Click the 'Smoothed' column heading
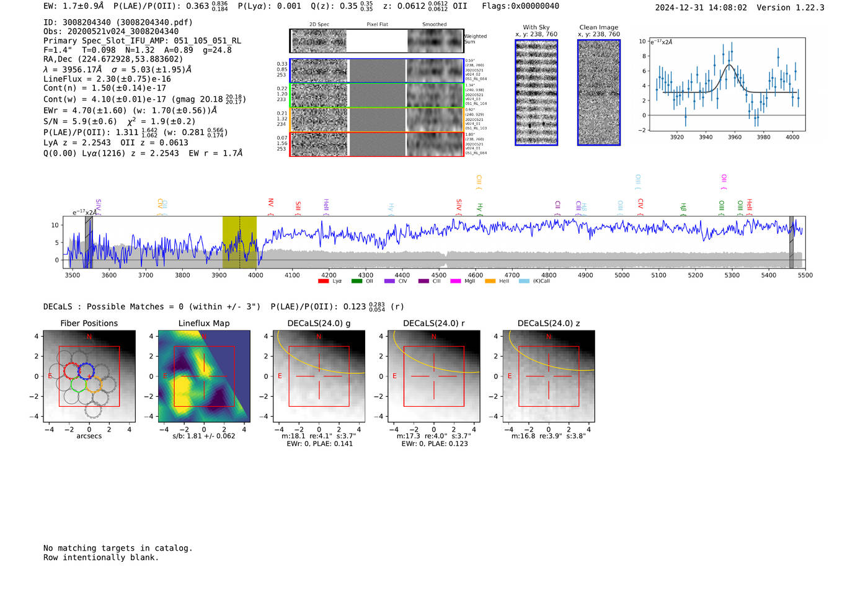 (435, 25)
